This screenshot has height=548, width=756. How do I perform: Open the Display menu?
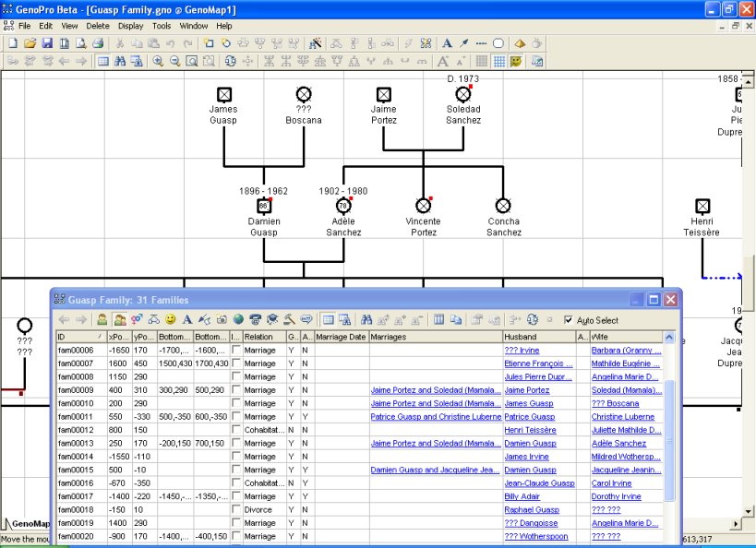click(x=130, y=26)
